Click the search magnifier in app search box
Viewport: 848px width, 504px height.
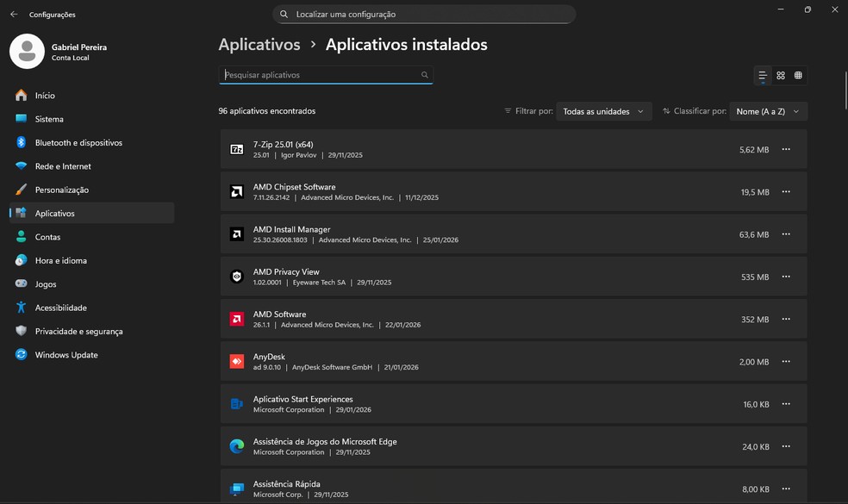pyautogui.click(x=424, y=75)
